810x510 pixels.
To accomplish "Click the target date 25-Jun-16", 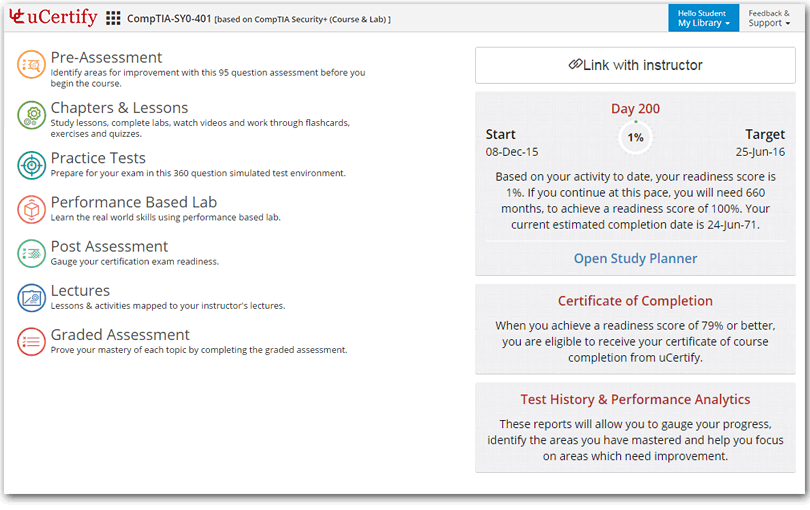I will click(x=760, y=152).
